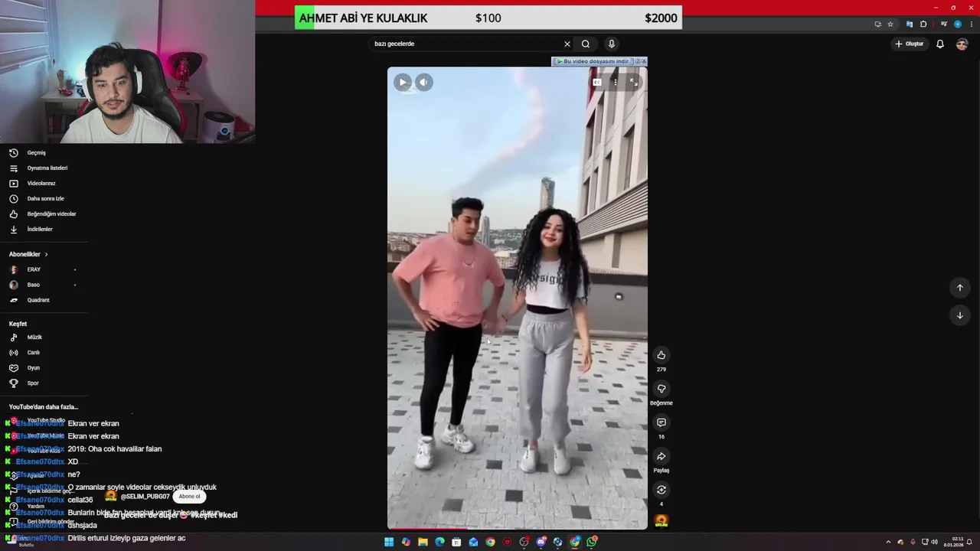Open Chrome media controls icon
Image resolution: width=980 pixels, height=551 pixels.
[x=943, y=24]
